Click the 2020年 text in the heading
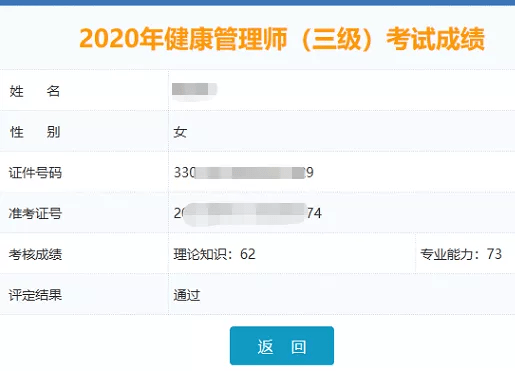This screenshot has height=371, width=515. pyautogui.click(x=121, y=39)
